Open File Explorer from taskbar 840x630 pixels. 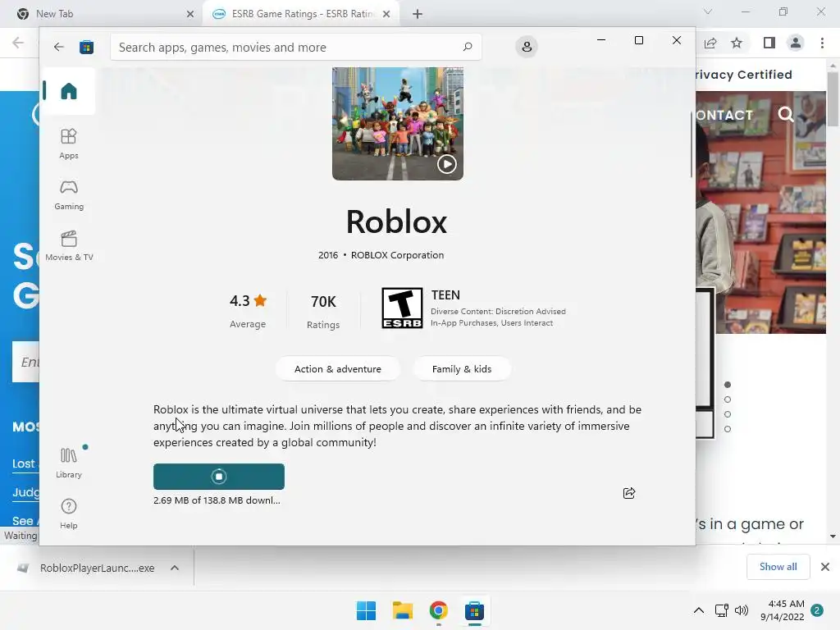[402, 610]
